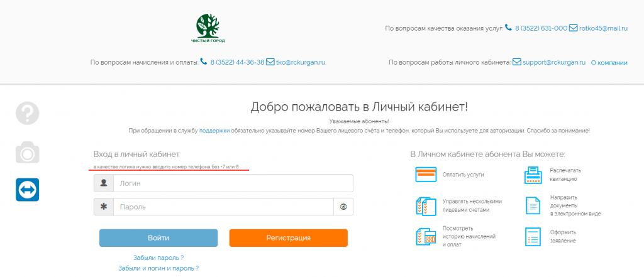Open the О компании link
The width and height of the screenshot is (644, 277).
(x=609, y=63)
